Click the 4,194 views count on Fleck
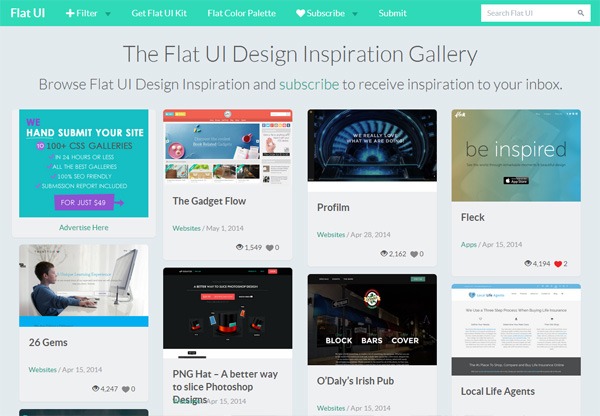Image resolution: width=600 pixels, height=416 pixels. click(541, 264)
